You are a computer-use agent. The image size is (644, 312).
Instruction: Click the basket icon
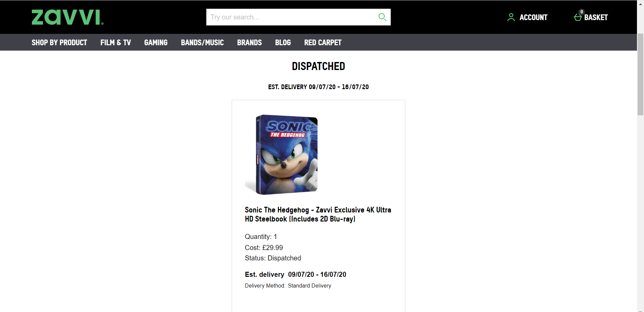tap(578, 17)
